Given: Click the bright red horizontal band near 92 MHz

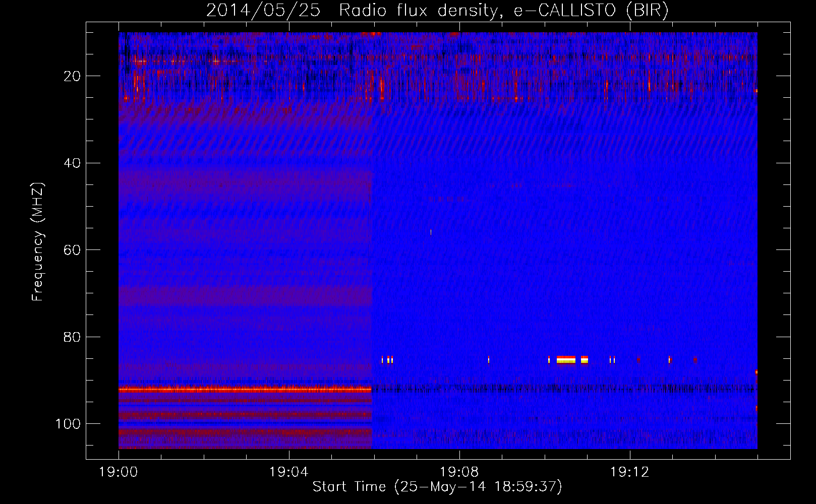Looking at the screenshot, I should 245,389.
